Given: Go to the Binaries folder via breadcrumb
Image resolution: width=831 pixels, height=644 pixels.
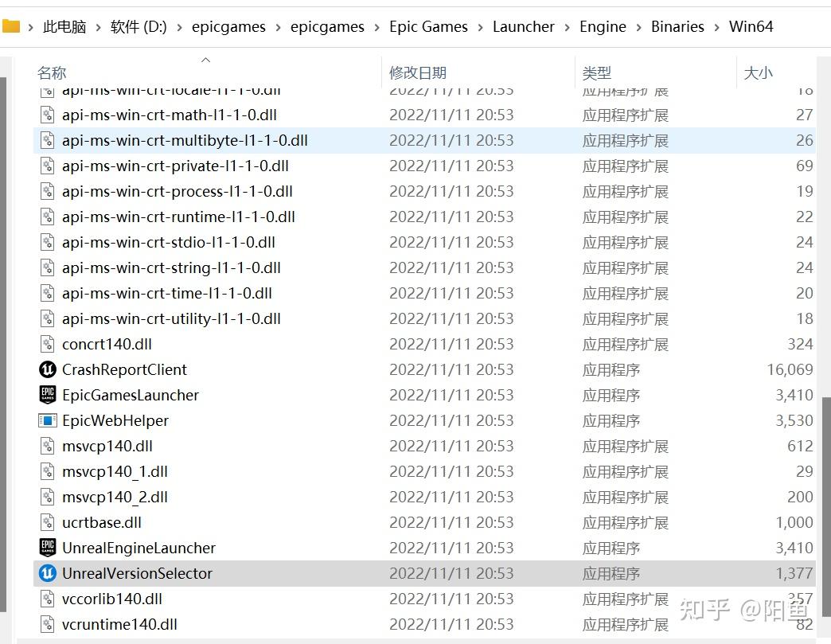Looking at the screenshot, I should click(677, 26).
